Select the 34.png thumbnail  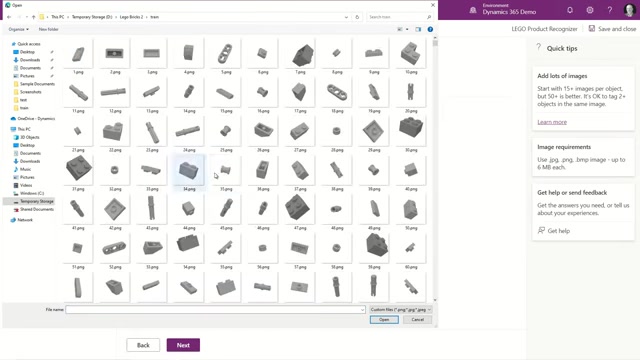pos(189,173)
